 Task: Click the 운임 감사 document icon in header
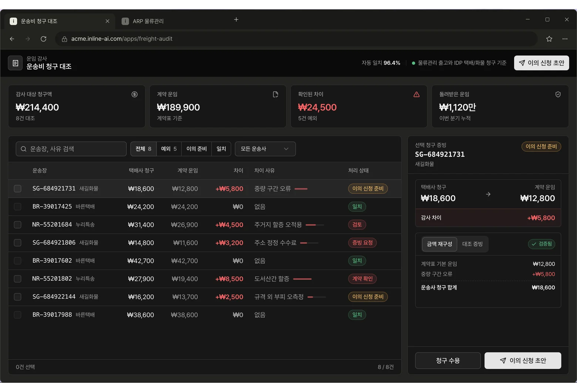(x=15, y=63)
